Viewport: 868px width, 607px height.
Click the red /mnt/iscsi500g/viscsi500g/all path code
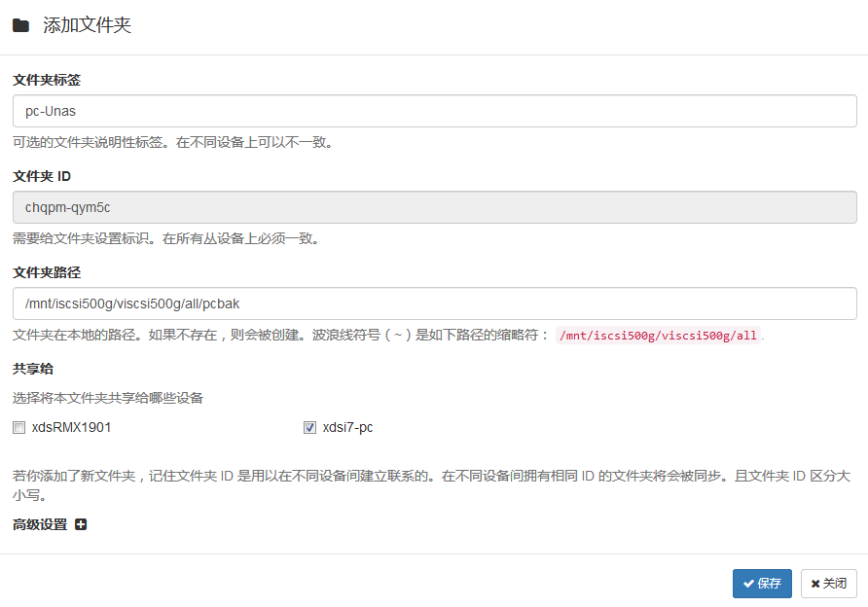(658, 336)
